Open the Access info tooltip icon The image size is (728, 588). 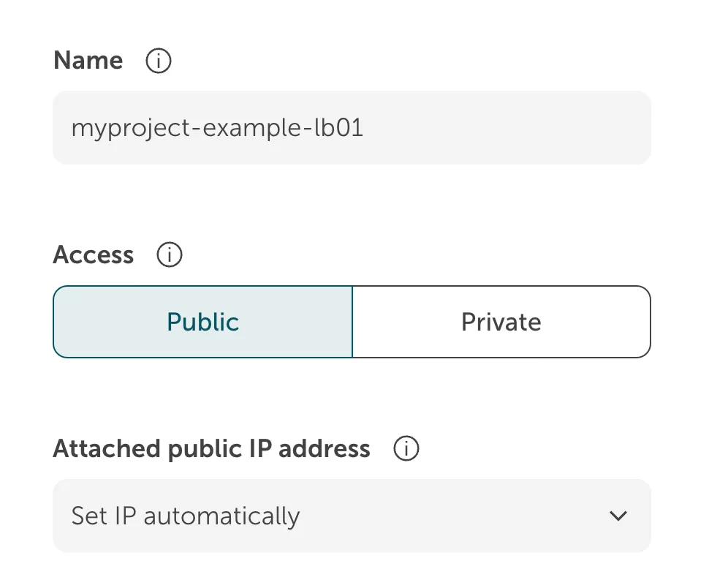pos(170,255)
